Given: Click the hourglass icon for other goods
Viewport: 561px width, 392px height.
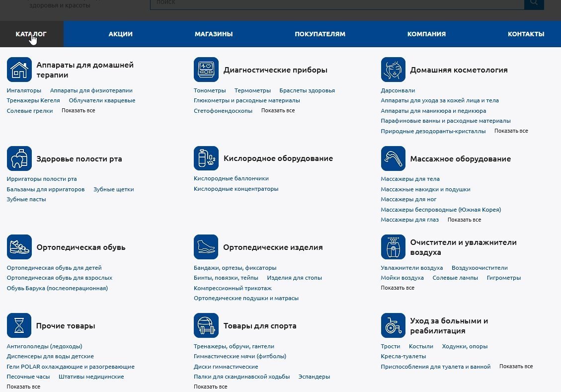Looking at the screenshot, I should 19,325.
